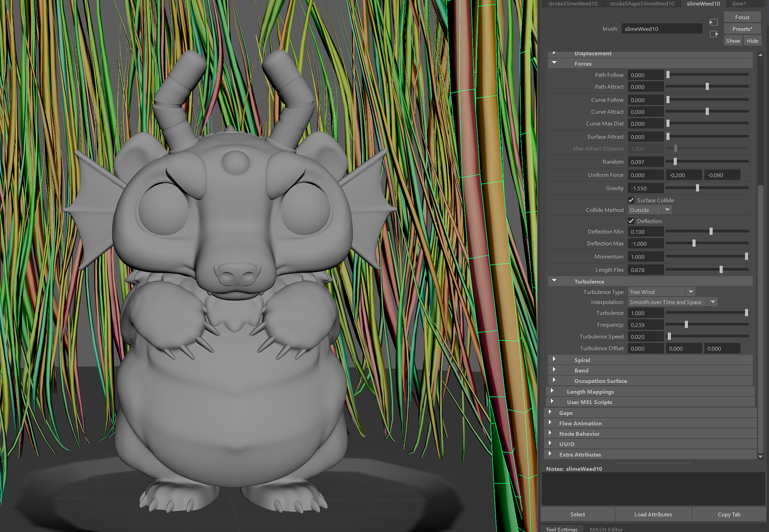
Task: Click the Length Flex slider
Action: point(707,269)
